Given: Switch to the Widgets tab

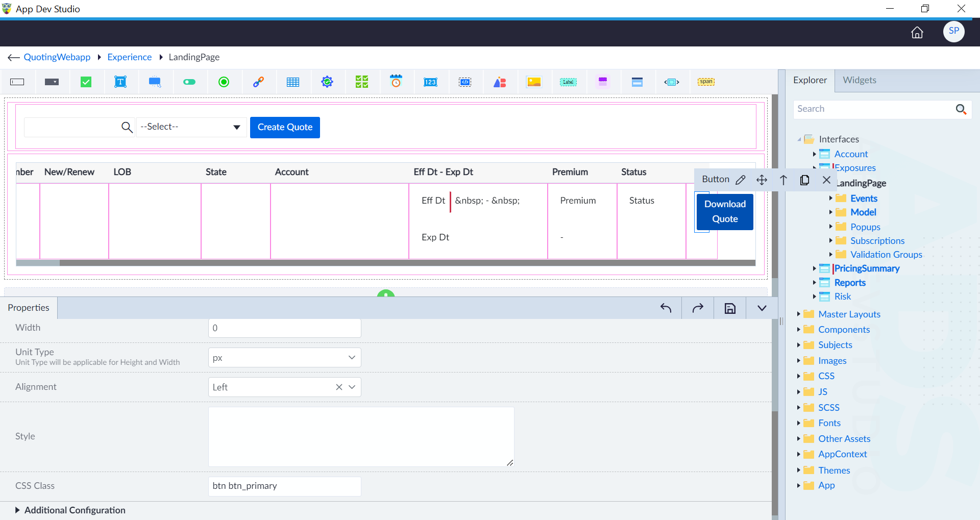Looking at the screenshot, I should point(860,80).
